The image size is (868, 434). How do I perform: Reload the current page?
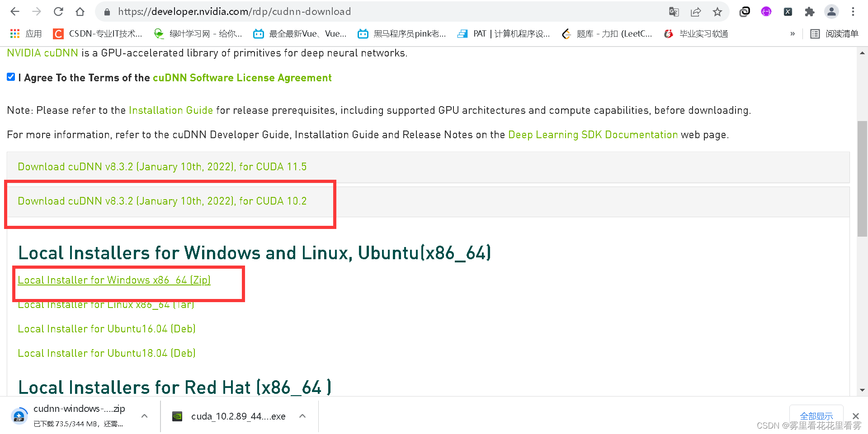tap(58, 12)
